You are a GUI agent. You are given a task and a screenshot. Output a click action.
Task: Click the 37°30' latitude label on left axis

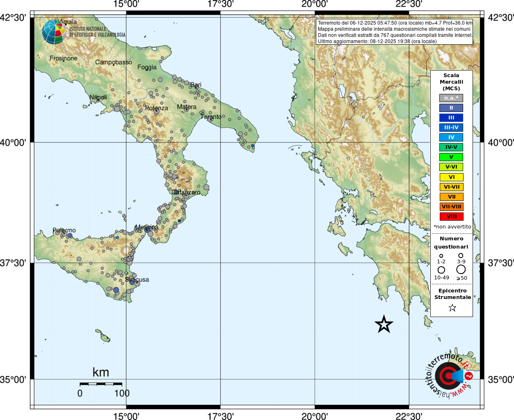pyautogui.click(x=13, y=263)
